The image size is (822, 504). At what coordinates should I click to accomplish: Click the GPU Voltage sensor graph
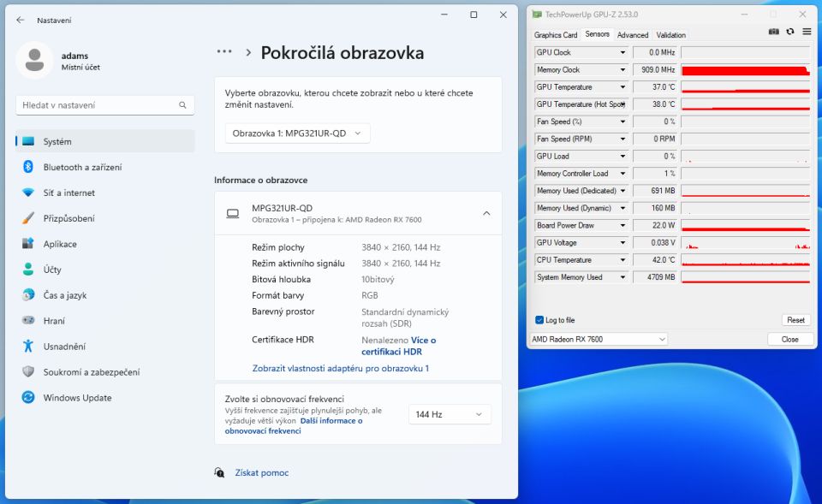click(746, 242)
